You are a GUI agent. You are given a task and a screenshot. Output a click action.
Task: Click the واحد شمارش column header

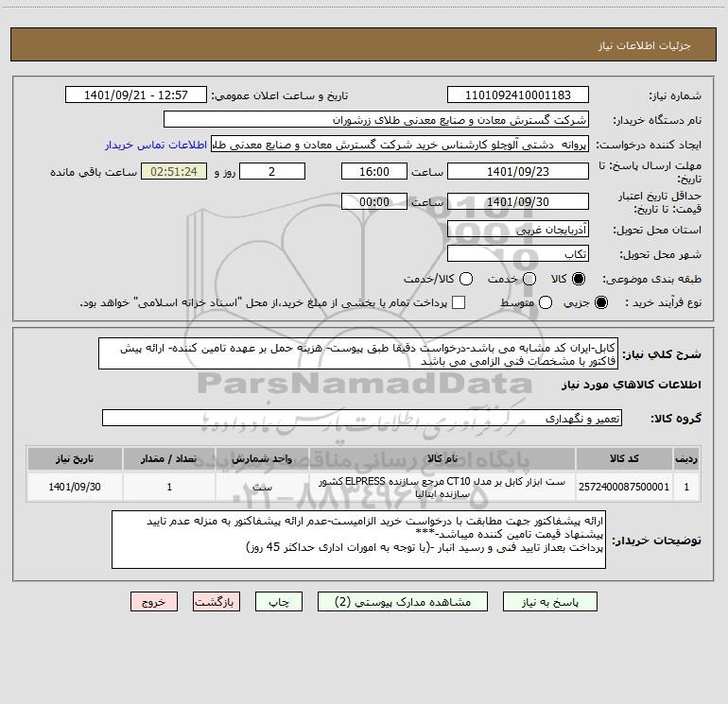[262, 459]
